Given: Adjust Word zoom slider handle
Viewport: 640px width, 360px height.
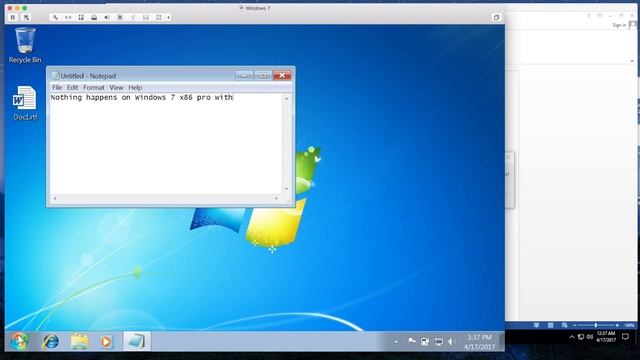Looking at the screenshot, I should [596, 325].
